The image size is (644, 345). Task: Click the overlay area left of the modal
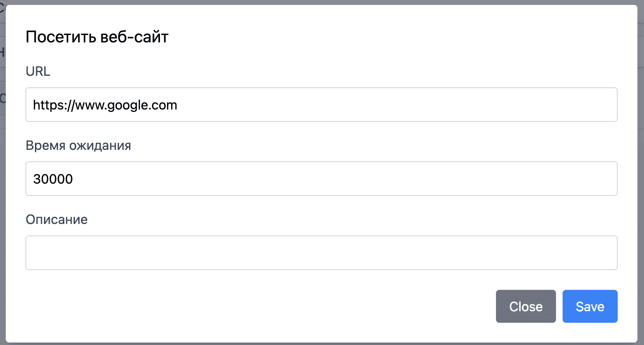[x=3, y=172]
